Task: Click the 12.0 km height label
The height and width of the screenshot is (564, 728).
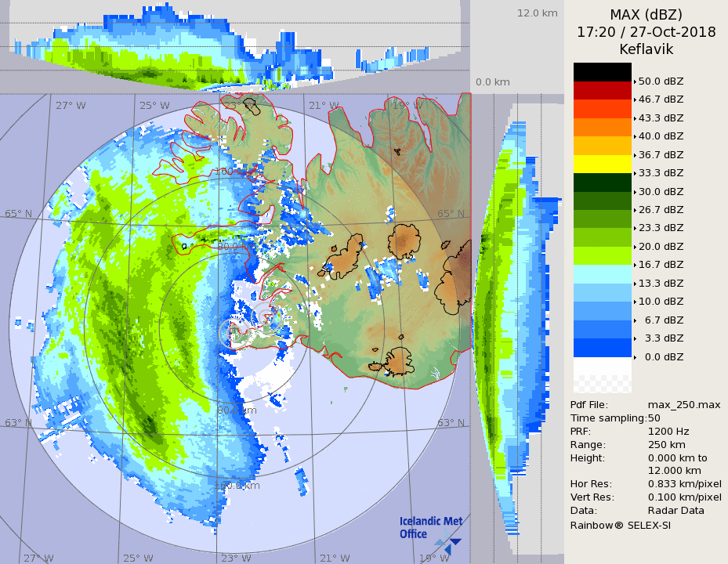Action: click(537, 13)
